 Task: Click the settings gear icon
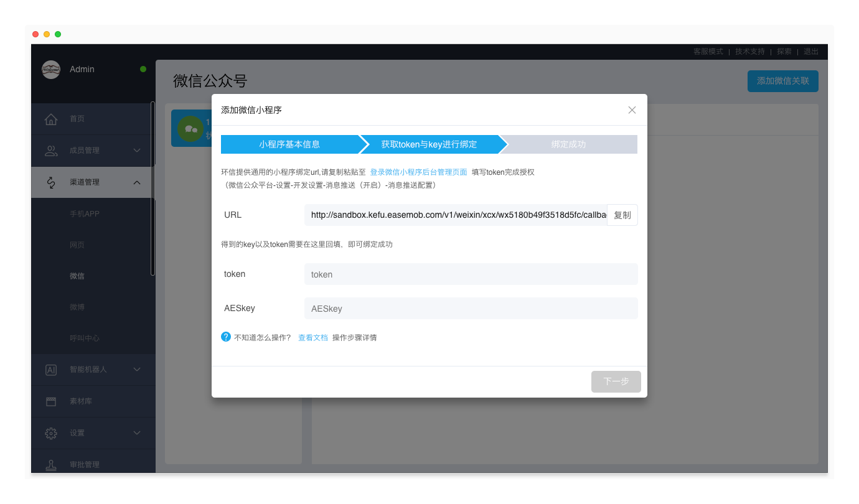[x=51, y=433]
